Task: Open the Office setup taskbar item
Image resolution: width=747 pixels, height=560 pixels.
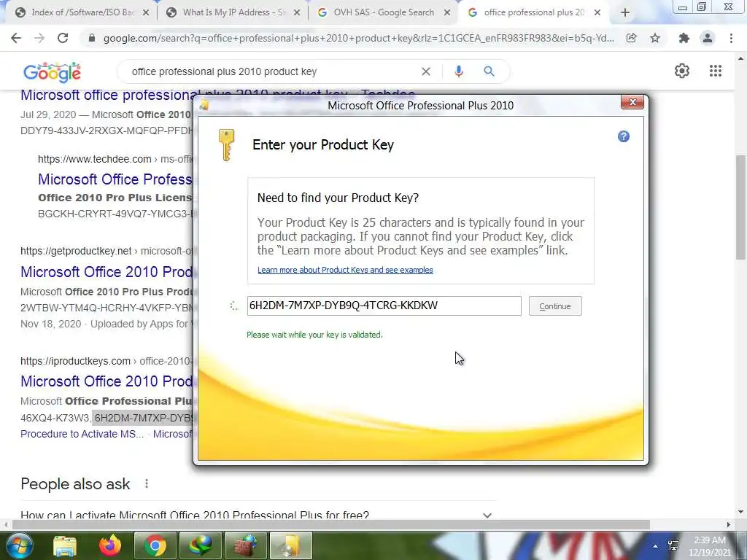Action: (x=290, y=545)
